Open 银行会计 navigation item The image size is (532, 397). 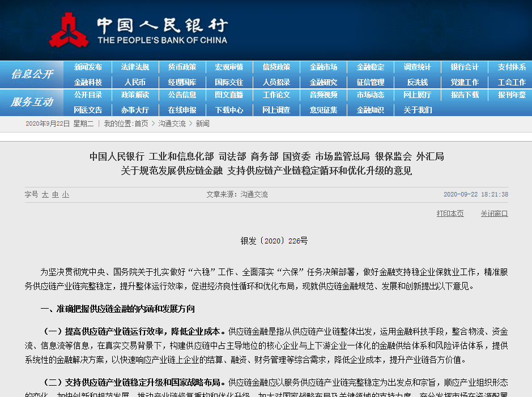465,67
